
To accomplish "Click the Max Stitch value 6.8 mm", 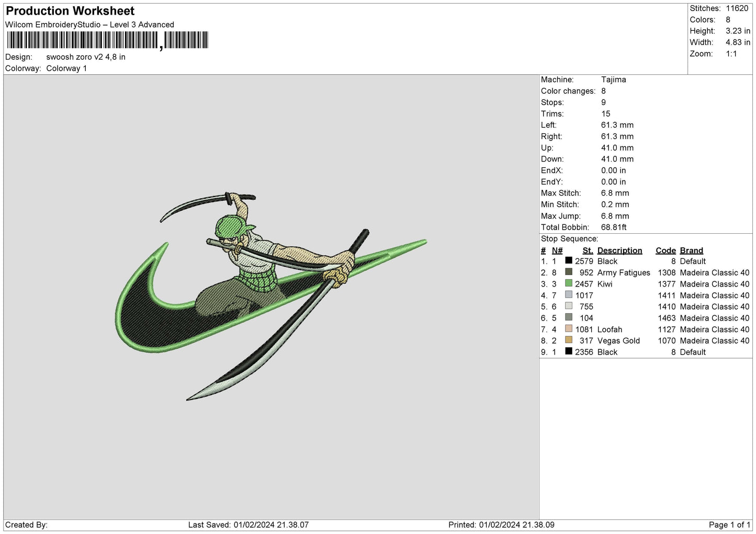I will click(615, 193).
